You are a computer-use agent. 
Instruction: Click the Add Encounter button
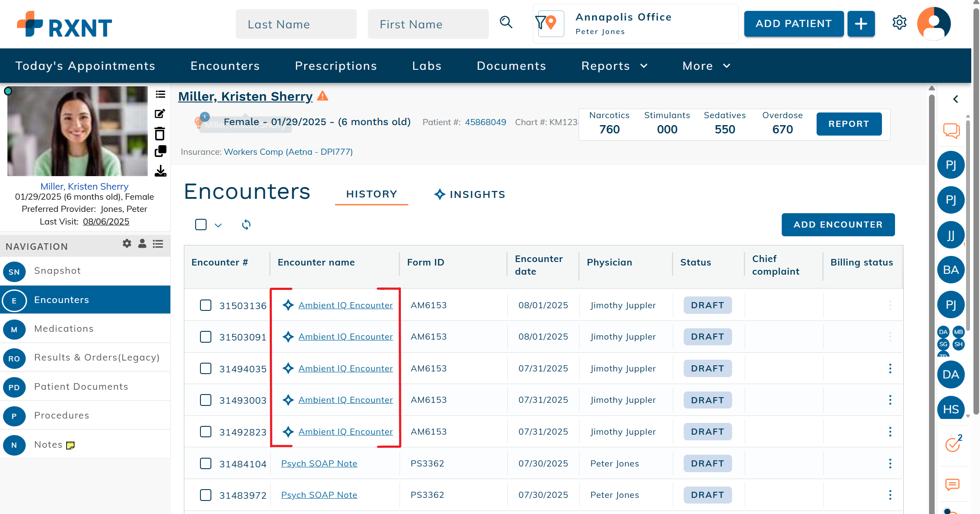pyautogui.click(x=838, y=225)
